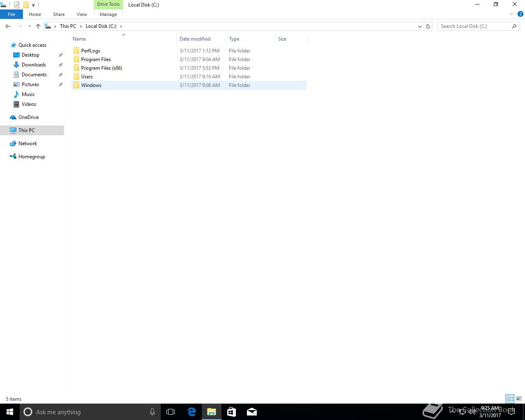This screenshot has width=525, height=420.
Task: Open the Manage ribbon tab
Action: (108, 14)
